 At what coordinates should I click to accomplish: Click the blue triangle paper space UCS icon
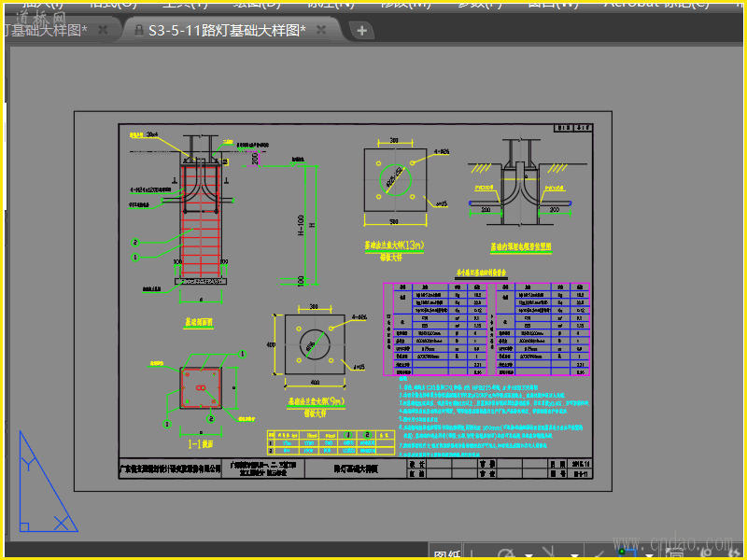click(44, 485)
